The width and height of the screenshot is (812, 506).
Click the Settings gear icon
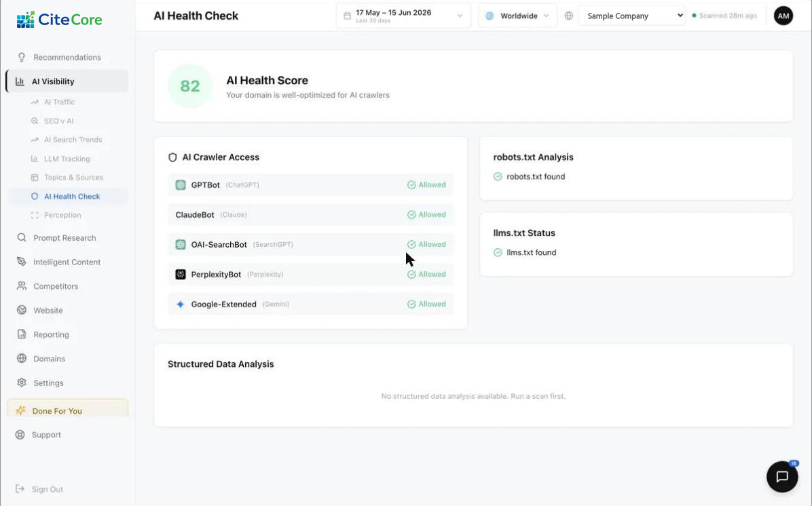coord(21,383)
